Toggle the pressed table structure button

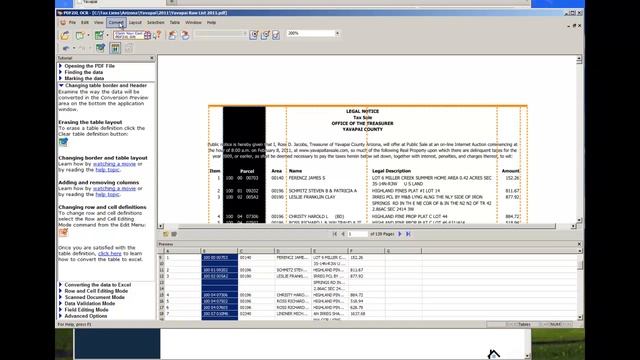(115, 48)
